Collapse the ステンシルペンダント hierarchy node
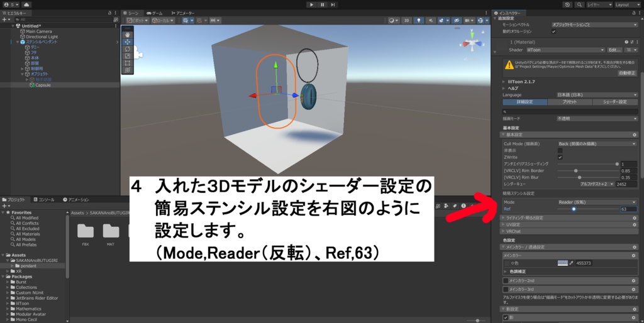 pyautogui.click(x=18, y=42)
